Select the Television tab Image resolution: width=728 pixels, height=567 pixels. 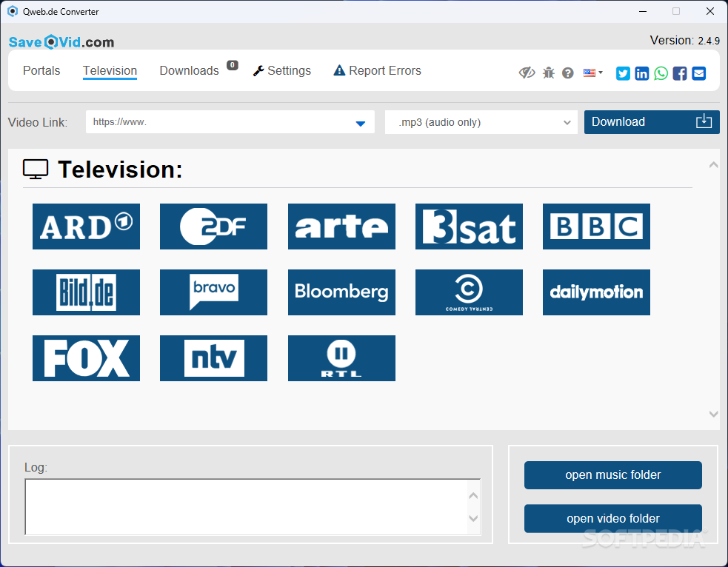[110, 70]
